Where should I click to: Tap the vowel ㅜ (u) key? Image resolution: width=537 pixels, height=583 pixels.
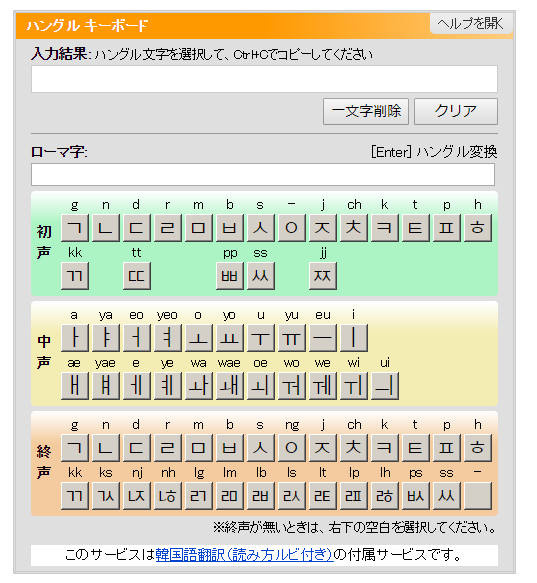coord(261,338)
